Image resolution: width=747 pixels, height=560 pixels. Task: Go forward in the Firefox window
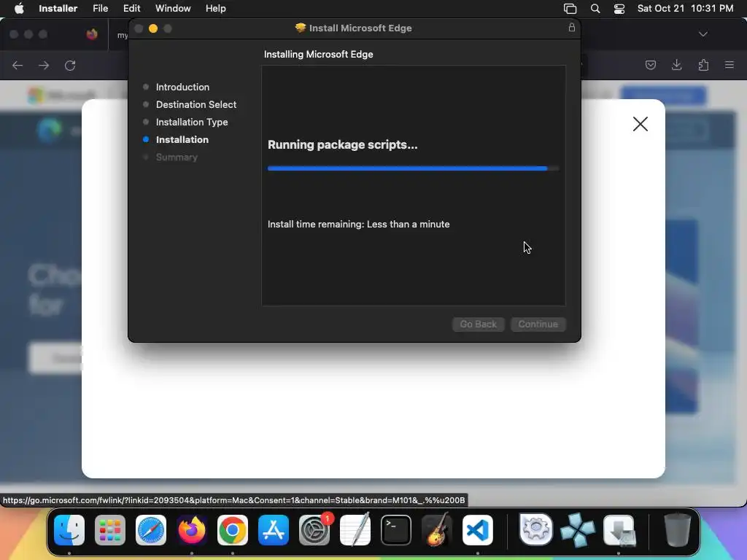44,65
